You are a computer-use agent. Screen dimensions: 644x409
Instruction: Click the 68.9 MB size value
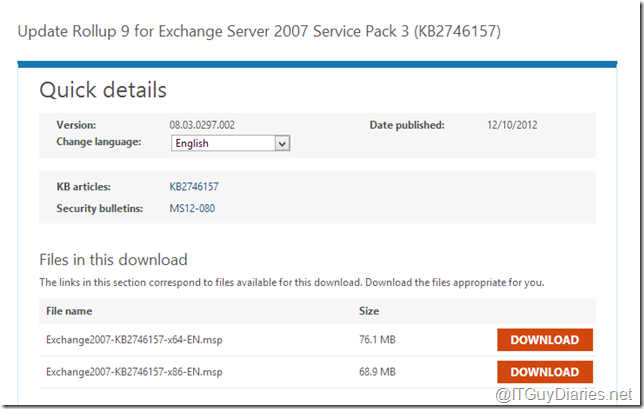point(377,372)
